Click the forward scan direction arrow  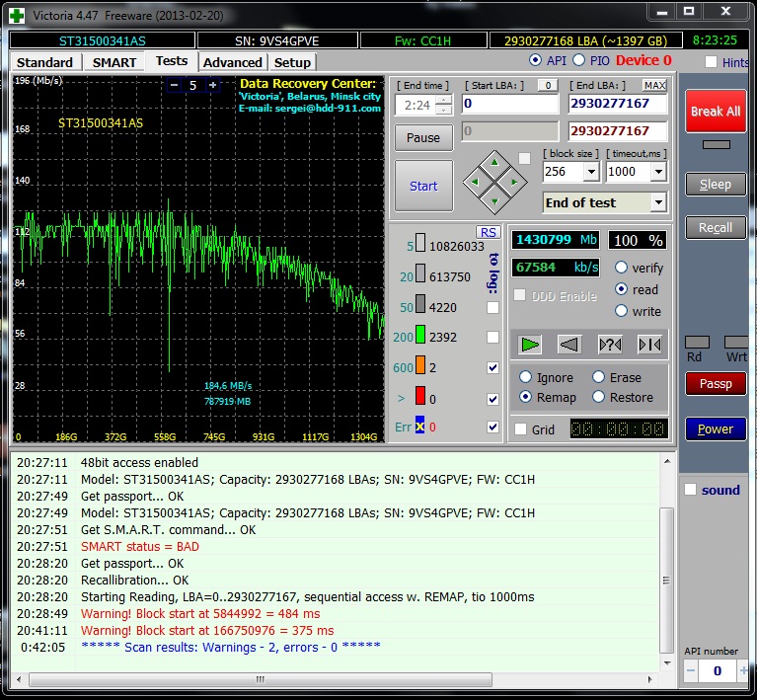point(531,345)
